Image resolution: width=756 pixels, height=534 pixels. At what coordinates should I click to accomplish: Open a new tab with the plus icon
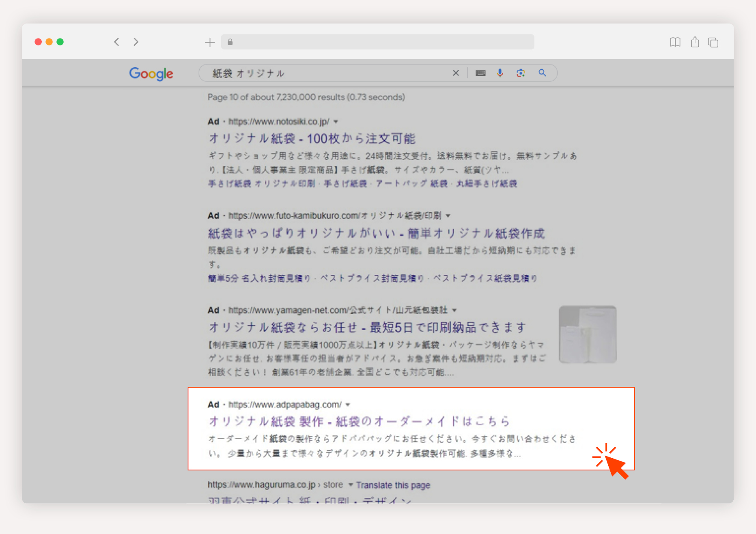210,42
